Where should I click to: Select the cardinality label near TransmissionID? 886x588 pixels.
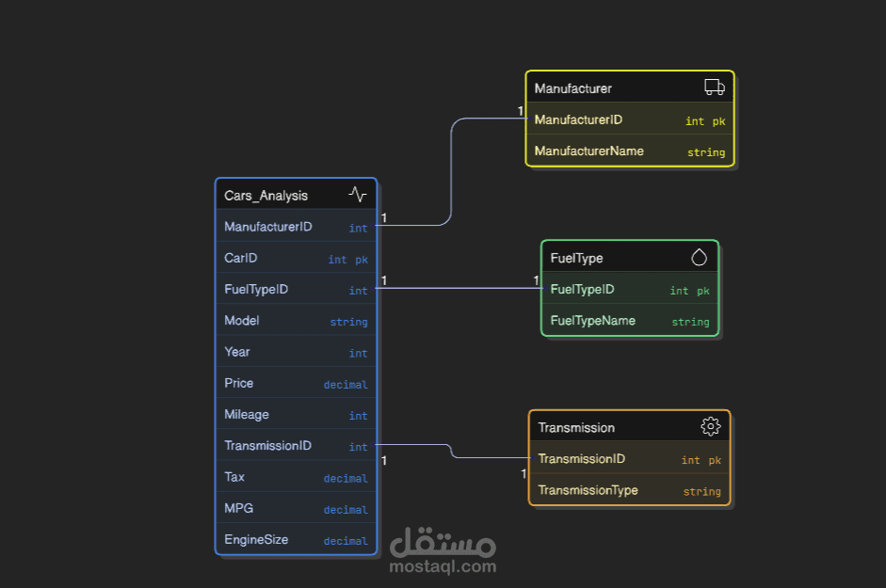point(383,461)
